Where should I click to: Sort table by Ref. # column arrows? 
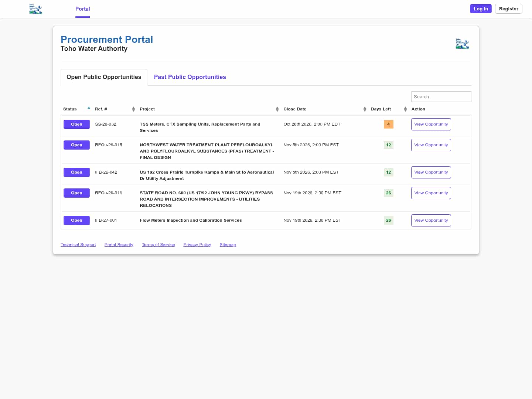point(133,109)
